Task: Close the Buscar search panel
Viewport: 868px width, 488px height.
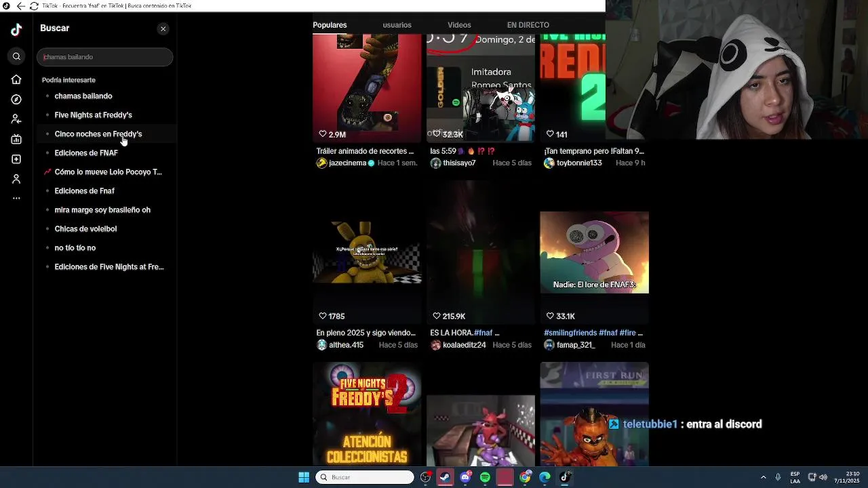Action: pos(163,28)
